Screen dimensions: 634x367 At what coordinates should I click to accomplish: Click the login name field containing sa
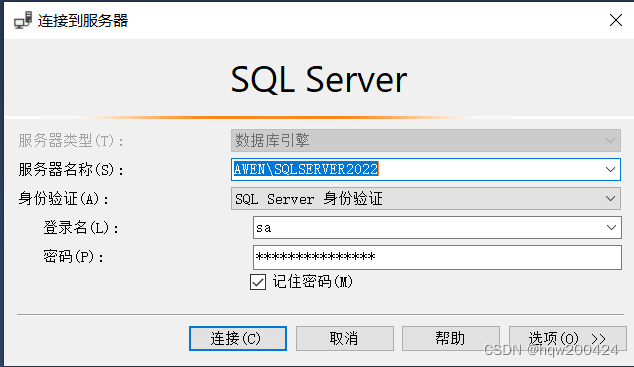[x=437, y=228]
